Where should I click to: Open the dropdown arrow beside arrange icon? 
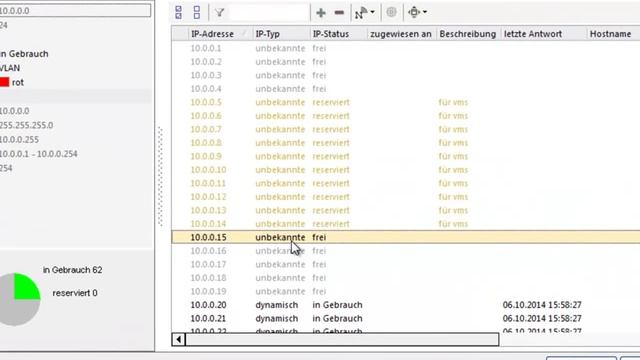pyautogui.click(x=425, y=12)
